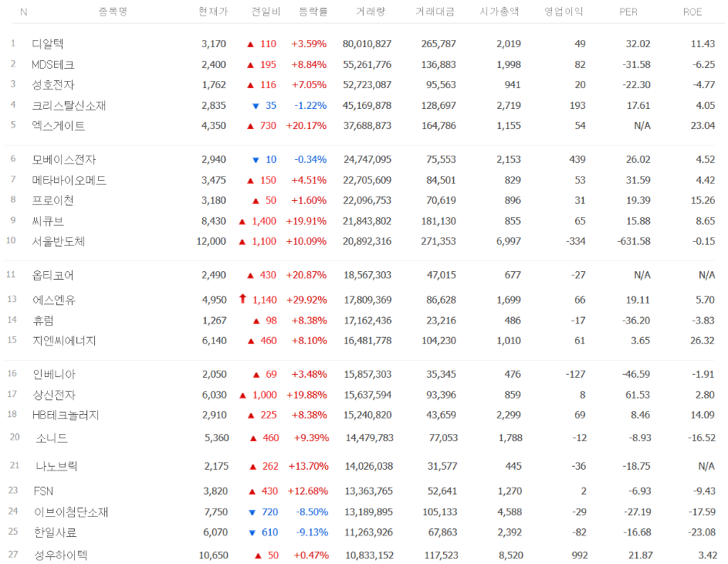Viewport: 728px width, 564px height.
Task: Click the up arrow in FSN's row
Action: coord(252,491)
